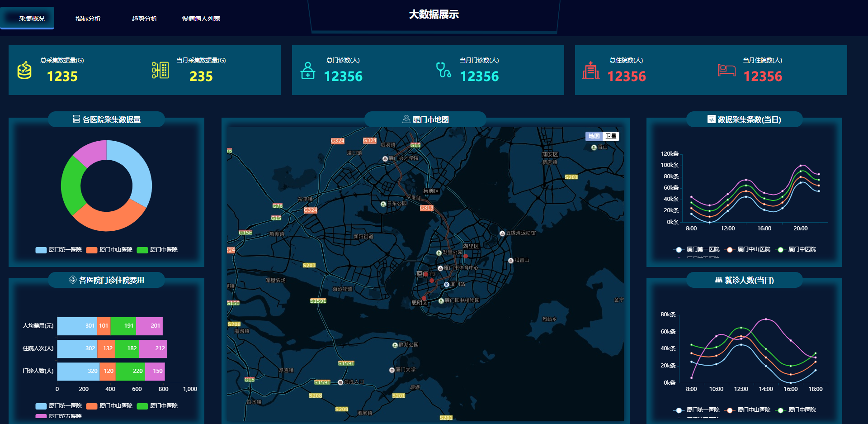Click the 当月门诊数 stethoscope icon
Image resolution: width=868 pixels, height=424 pixels.
pos(443,70)
